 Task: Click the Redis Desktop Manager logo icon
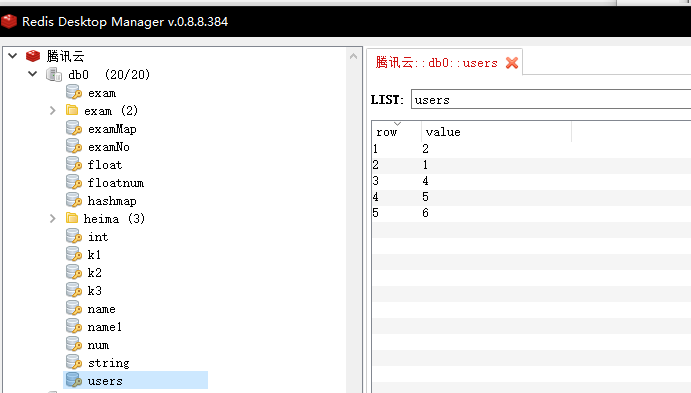point(9,21)
